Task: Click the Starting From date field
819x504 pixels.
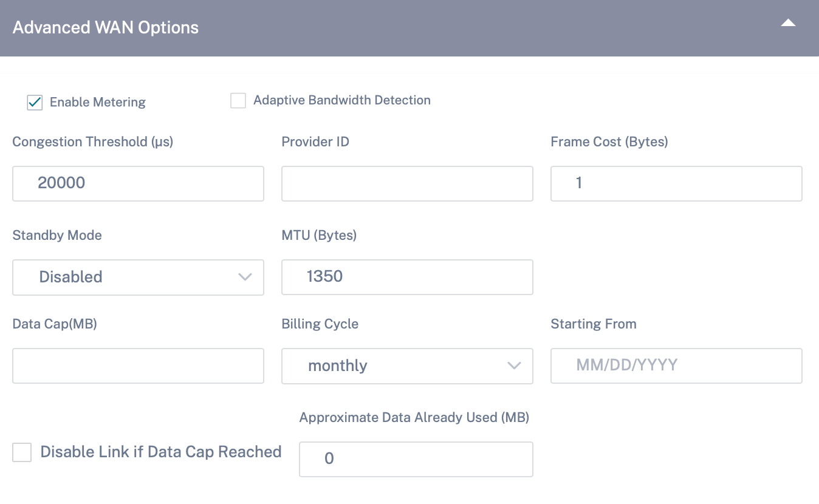Action: tap(676, 366)
